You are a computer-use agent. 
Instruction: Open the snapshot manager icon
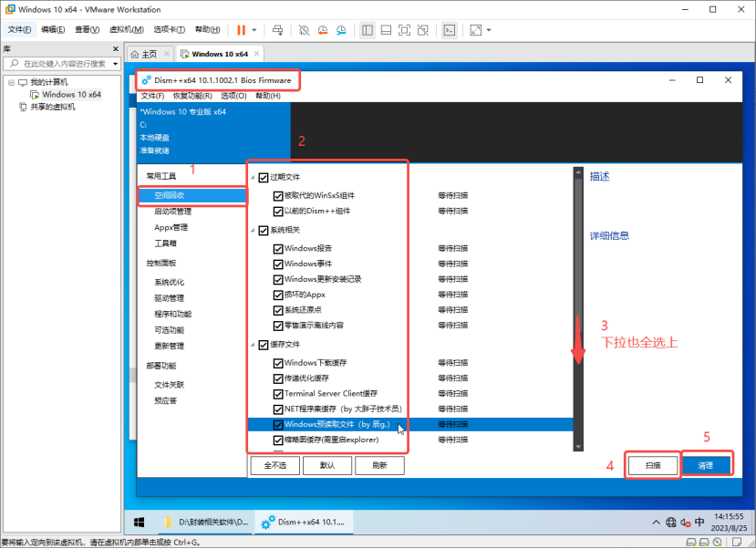click(341, 30)
